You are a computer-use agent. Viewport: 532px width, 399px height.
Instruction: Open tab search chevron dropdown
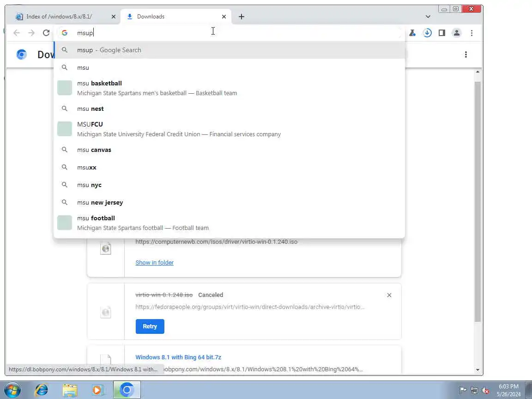coord(428,17)
